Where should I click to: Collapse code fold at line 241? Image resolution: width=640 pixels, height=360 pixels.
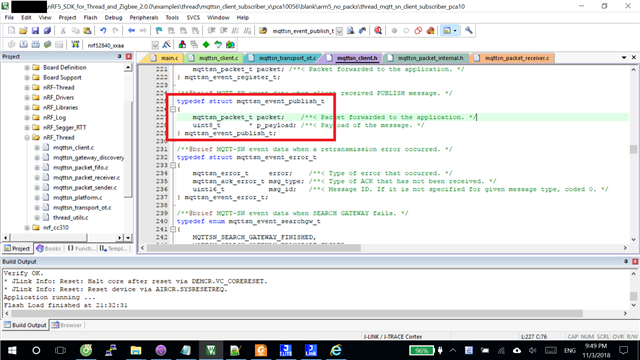tap(173, 229)
